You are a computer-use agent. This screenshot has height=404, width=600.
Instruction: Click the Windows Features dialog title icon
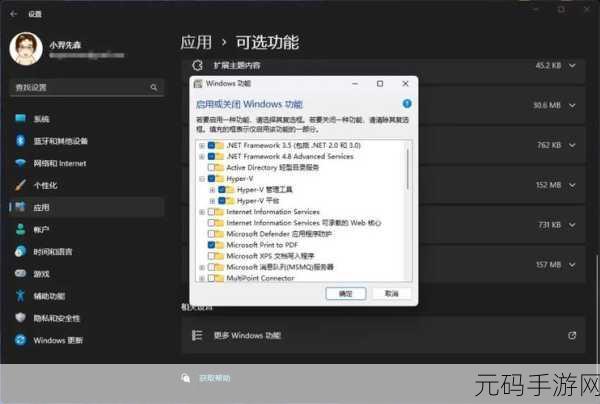coord(198,84)
